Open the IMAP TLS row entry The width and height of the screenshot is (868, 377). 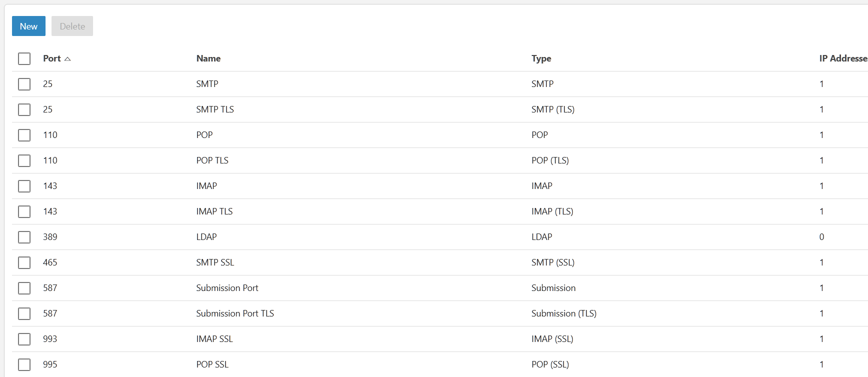214,211
